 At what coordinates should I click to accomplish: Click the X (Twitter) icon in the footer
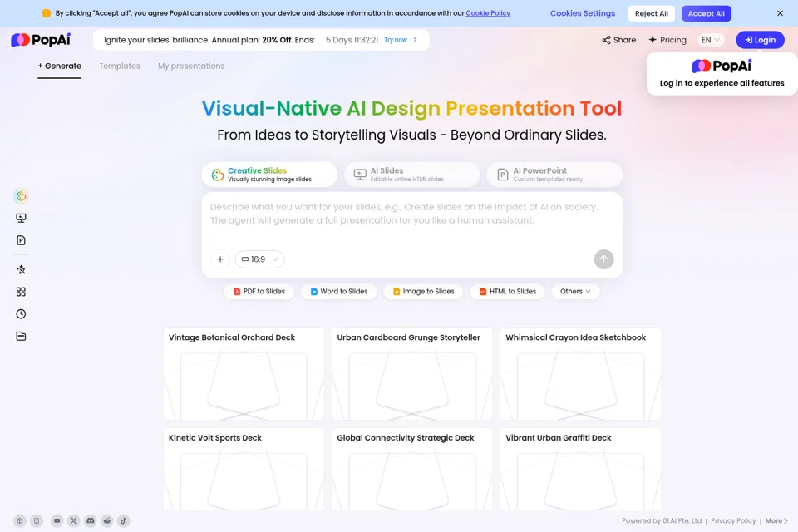pos(74,521)
